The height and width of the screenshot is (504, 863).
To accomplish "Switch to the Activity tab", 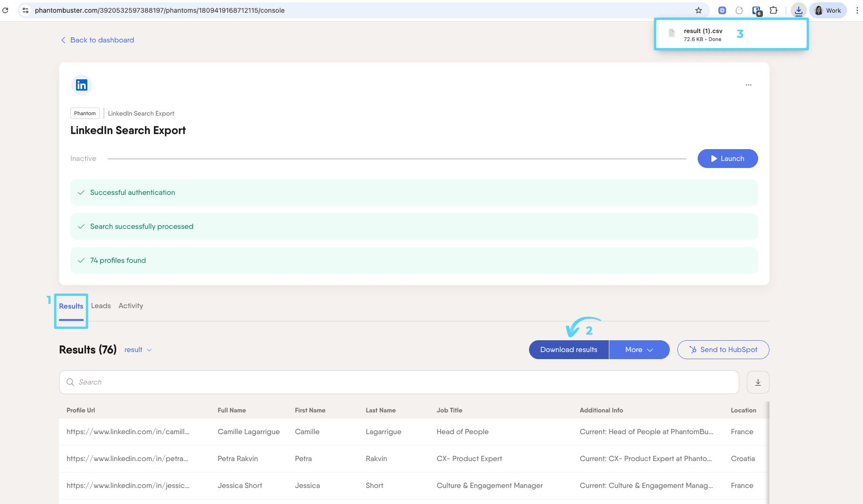I will pyautogui.click(x=131, y=306).
